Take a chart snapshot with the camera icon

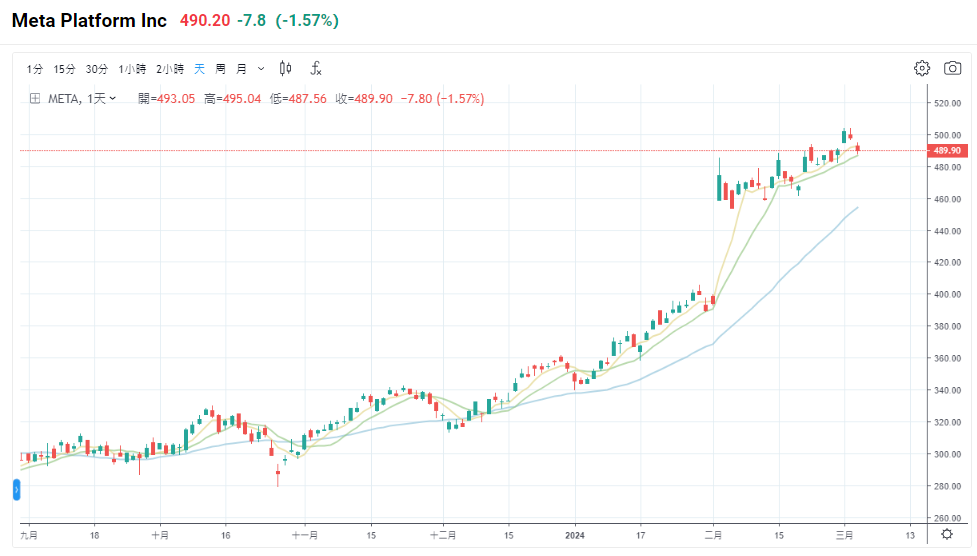point(952,68)
